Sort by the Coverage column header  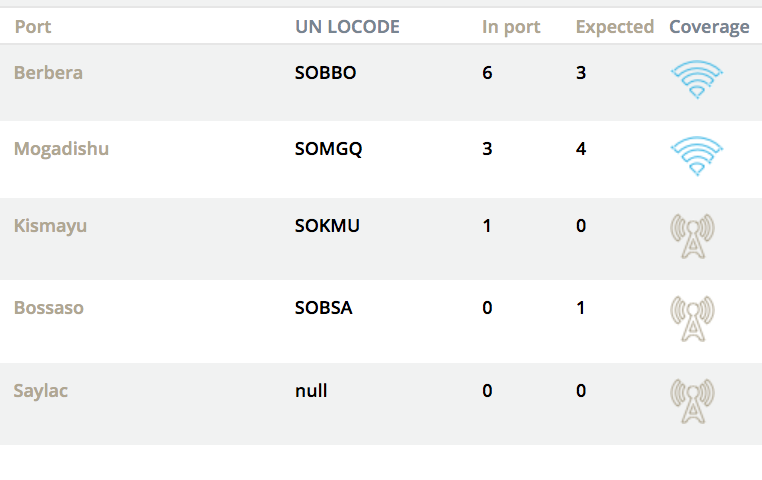click(709, 27)
